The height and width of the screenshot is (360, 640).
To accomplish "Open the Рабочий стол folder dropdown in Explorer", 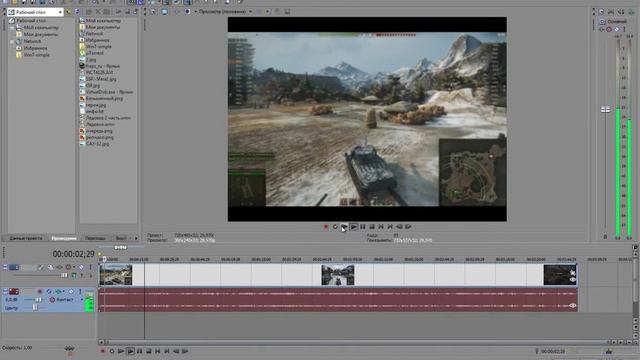I will coord(60,12).
